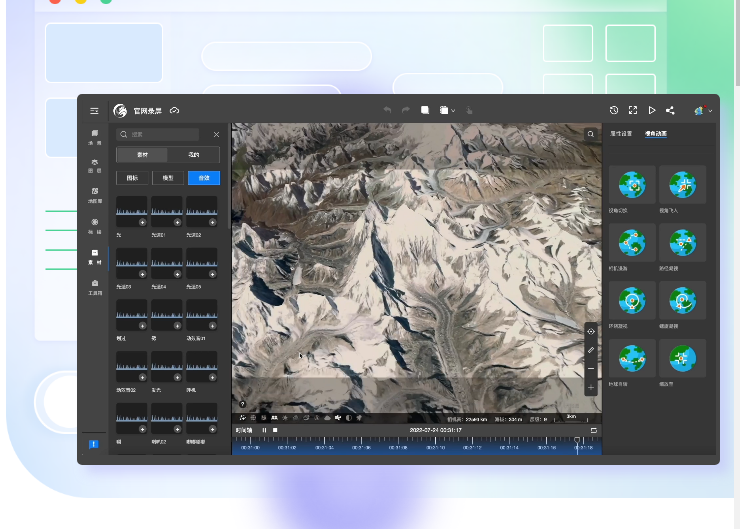740x529 pixels.
Task: Select the 图标 filter button
Action: [x=132, y=178]
